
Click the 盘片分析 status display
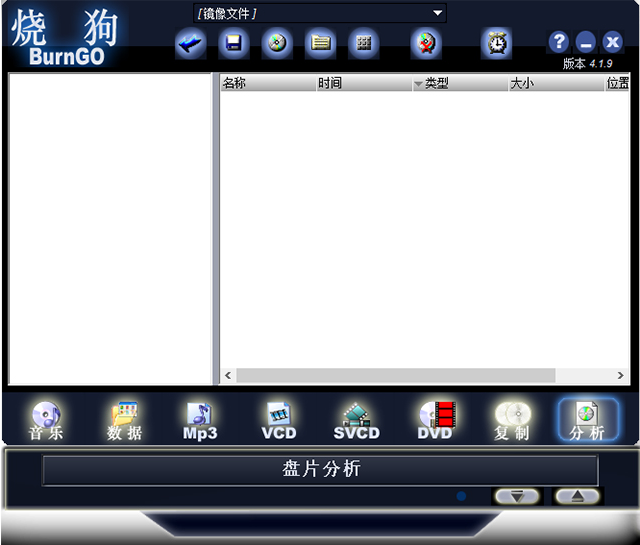click(x=320, y=470)
